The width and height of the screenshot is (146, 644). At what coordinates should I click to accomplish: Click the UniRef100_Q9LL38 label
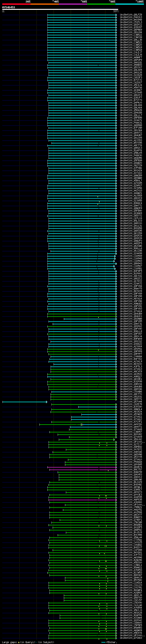(x=131, y=40)
